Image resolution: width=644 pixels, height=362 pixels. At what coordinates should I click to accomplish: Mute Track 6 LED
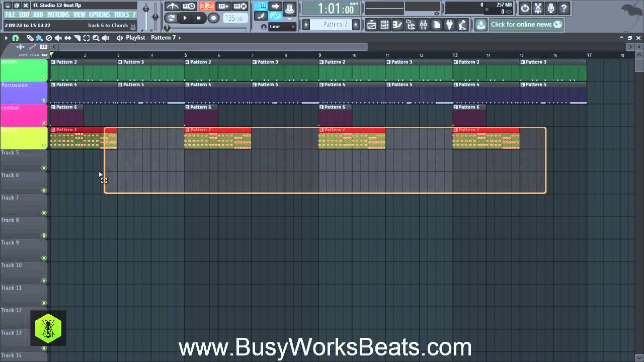click(x=44, y=191)
